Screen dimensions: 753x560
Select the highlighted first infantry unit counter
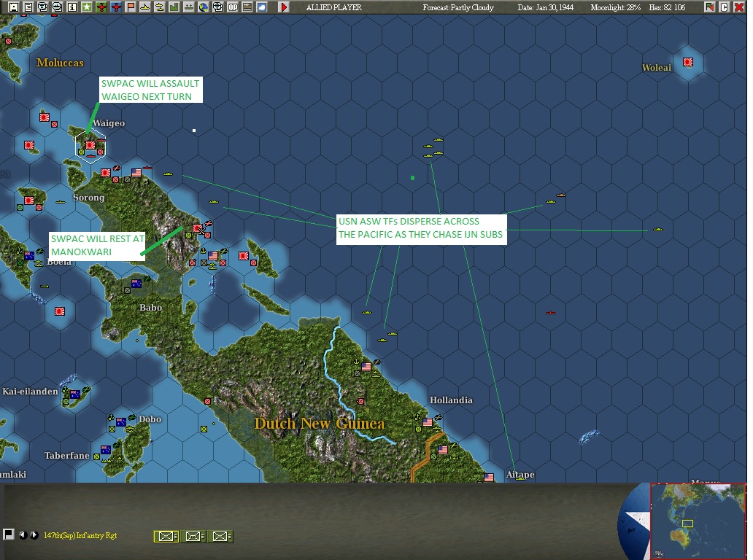[166, 537]
